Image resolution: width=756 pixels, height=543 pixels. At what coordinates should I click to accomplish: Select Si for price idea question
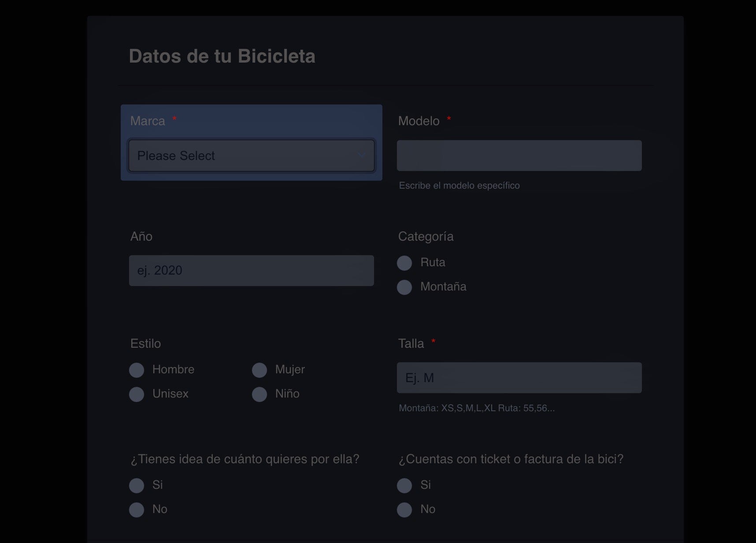137,486
